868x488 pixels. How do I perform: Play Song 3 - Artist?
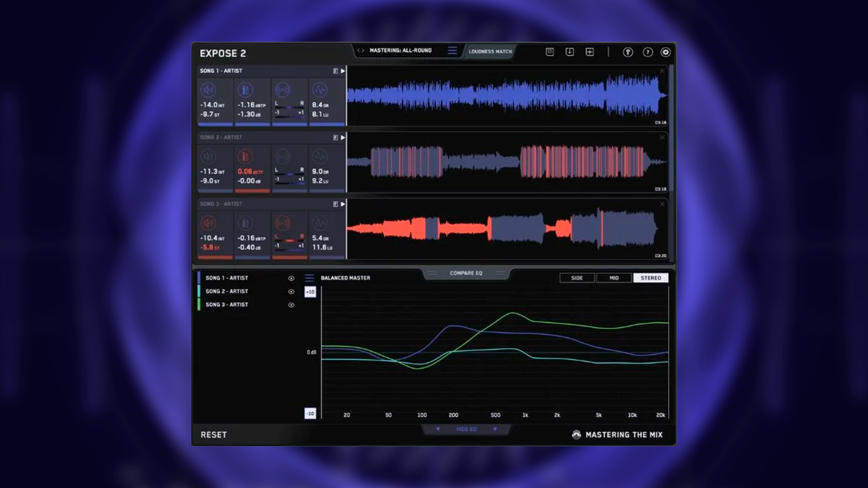(343, 205)
